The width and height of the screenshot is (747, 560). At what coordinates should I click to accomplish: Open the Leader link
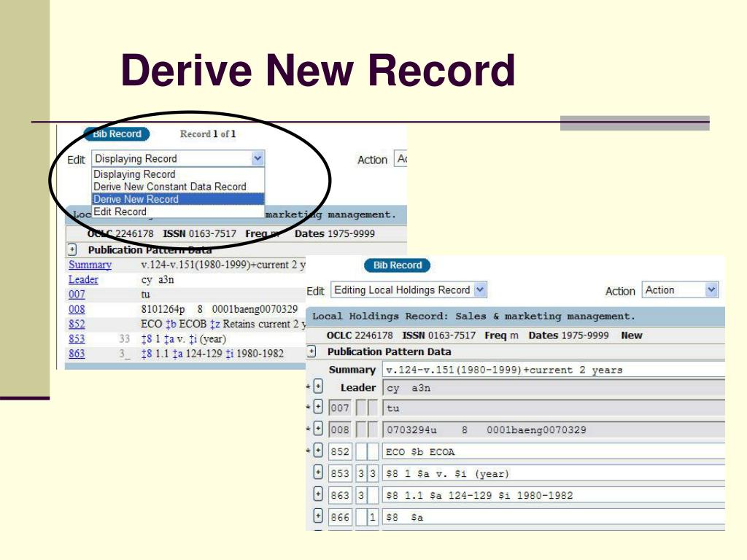[83, 279]
